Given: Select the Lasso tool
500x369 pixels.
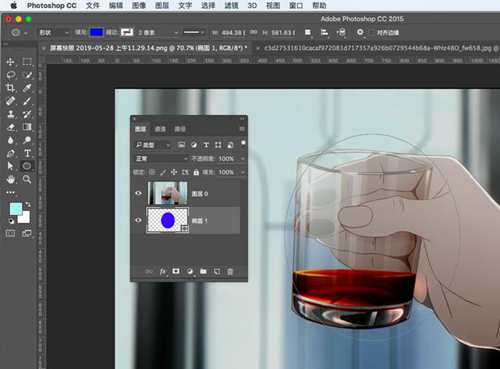Looking at the screenshot, I should click(x=11, y=75).
